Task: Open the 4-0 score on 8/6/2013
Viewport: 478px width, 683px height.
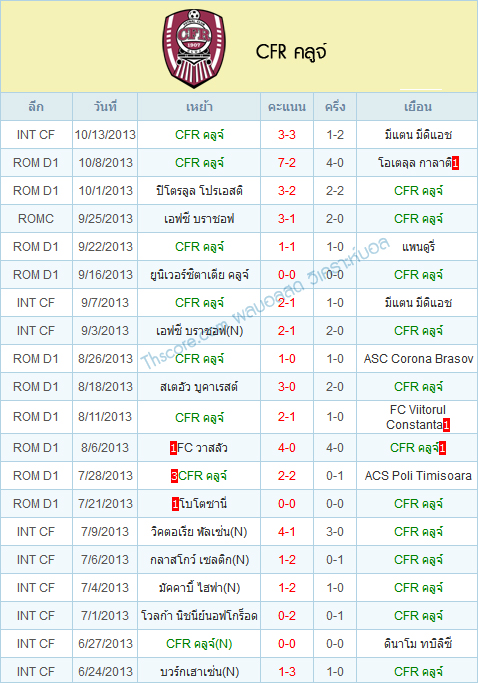Action: [x=287, y=448]
